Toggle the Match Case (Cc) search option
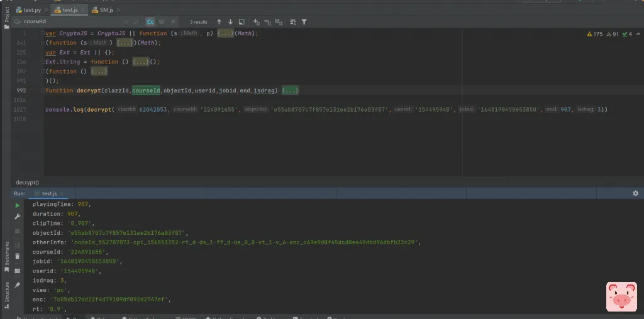The width and height of the screenshot is (644, 319). tap(151, 21)
